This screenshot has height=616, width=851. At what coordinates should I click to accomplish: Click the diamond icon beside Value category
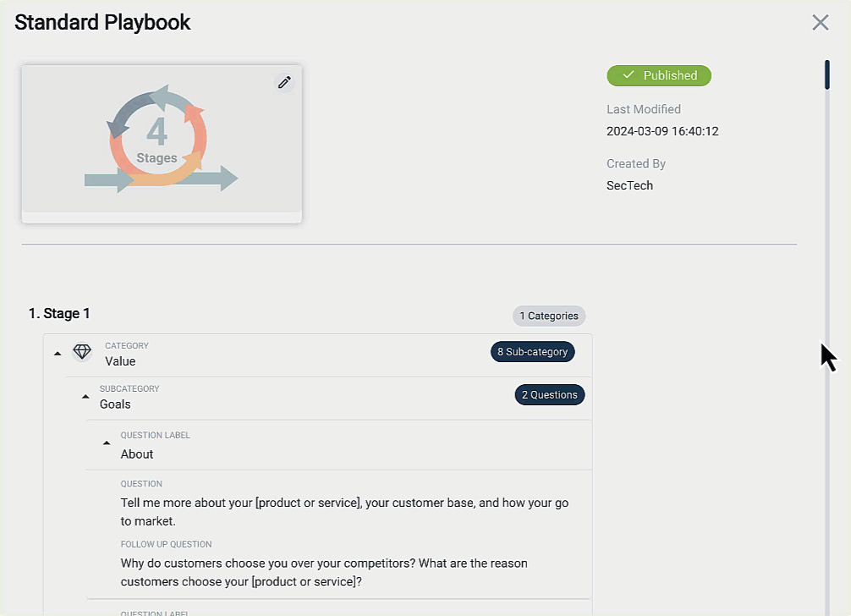click(x=82, y=352)
